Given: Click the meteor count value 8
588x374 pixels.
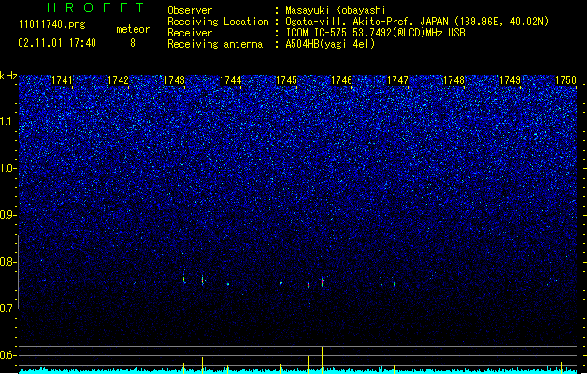Looking at the screenshot, I should (x=133, y=43).
